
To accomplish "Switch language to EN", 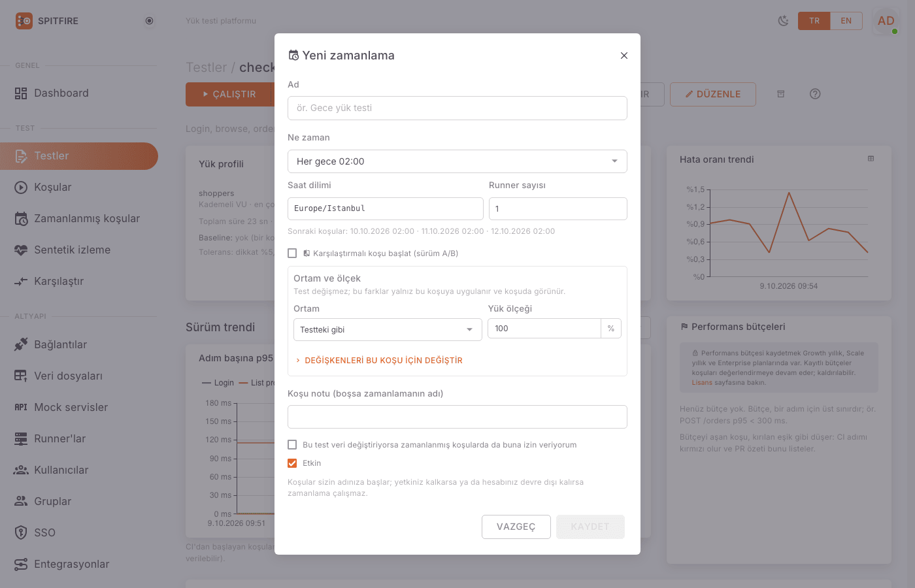I will pos(846,21).
